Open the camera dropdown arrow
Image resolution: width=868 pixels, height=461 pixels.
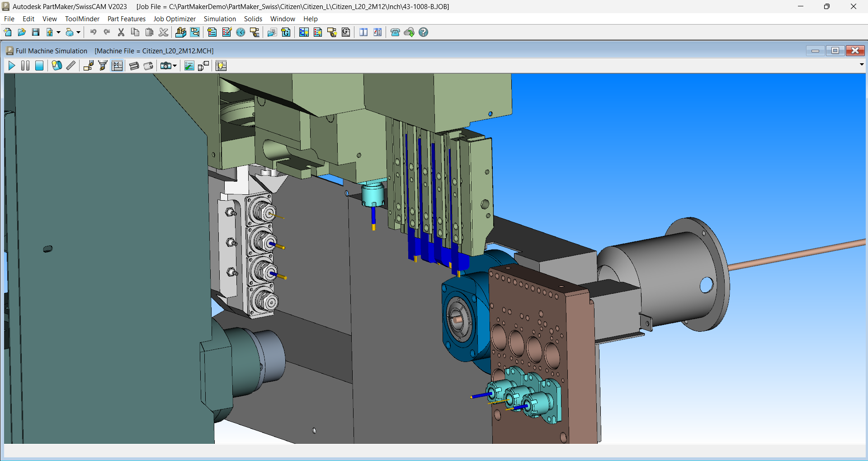point(175,66)
